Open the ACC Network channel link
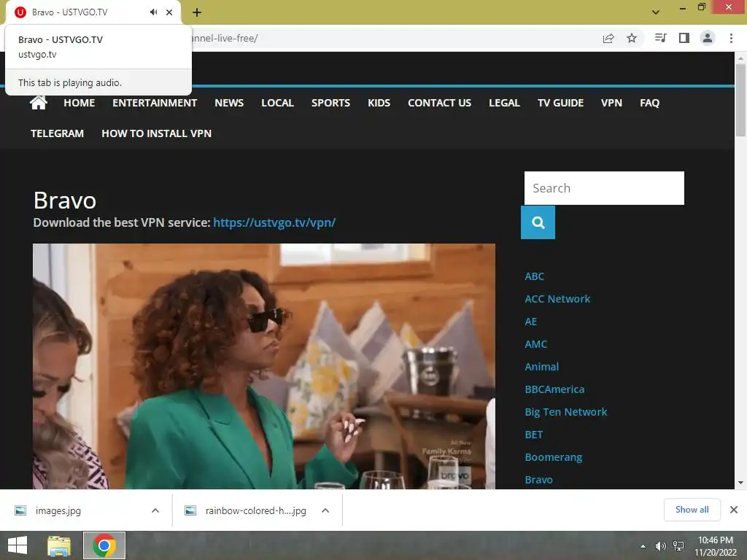The height and width of the screenshot is (560, 747). (557, 299)
